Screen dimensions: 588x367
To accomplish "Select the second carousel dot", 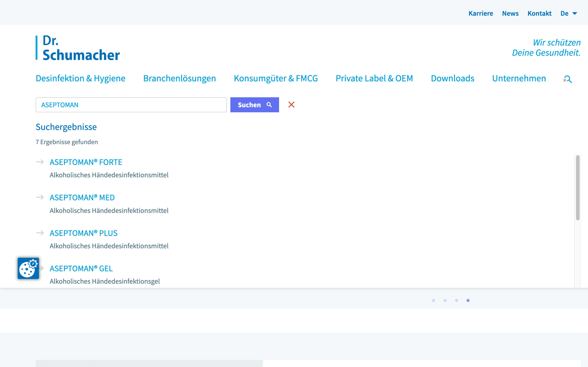I will tap(445, 300).
